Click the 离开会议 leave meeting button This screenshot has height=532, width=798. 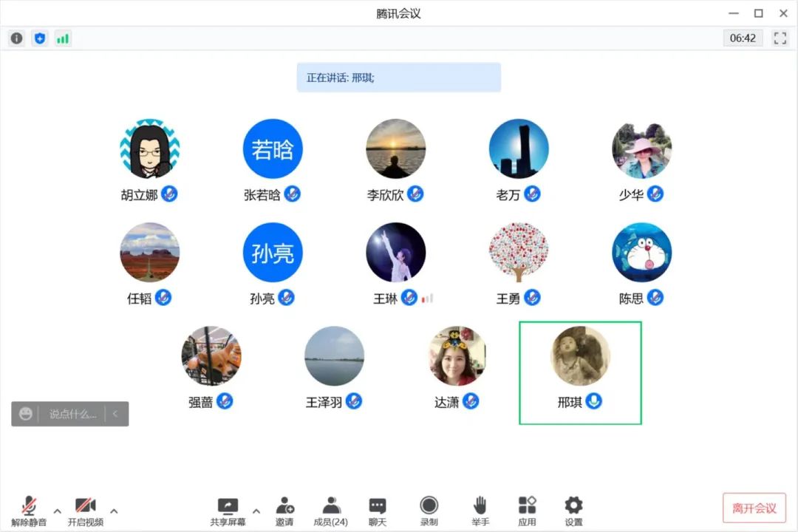tap(754, 508)
